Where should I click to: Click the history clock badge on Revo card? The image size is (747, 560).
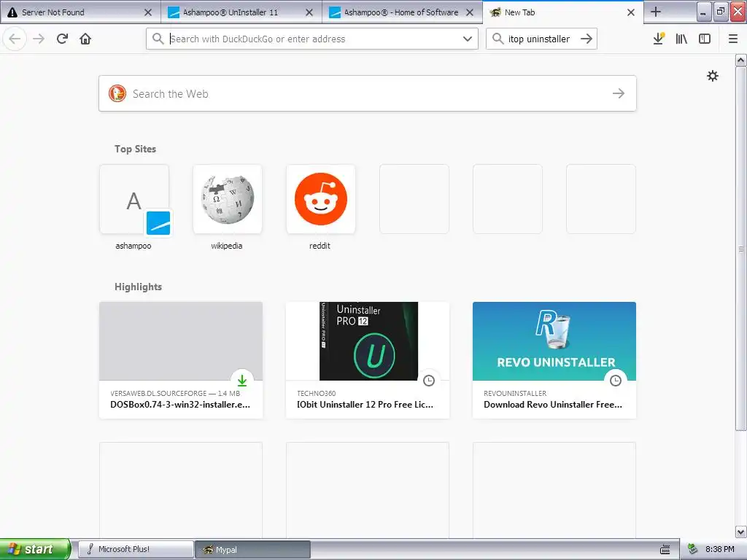click(616, 380)
